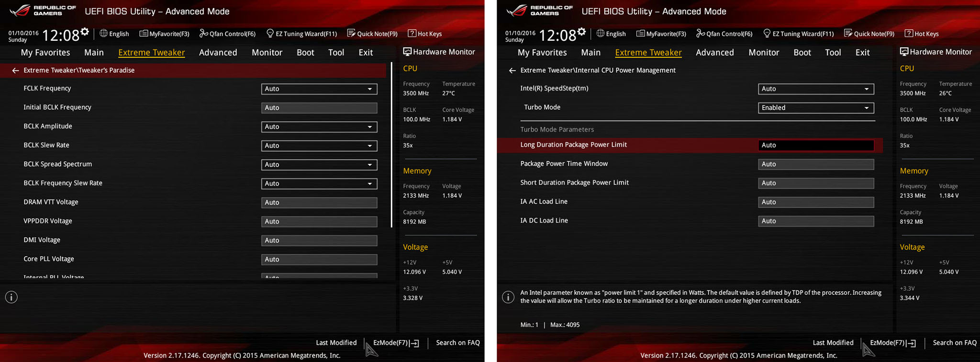Switch to My Favorites tab in the left screen
Image resolution: width=980 pixels, height=362 pixels.
pyautogui.click(x=45, y=52)
